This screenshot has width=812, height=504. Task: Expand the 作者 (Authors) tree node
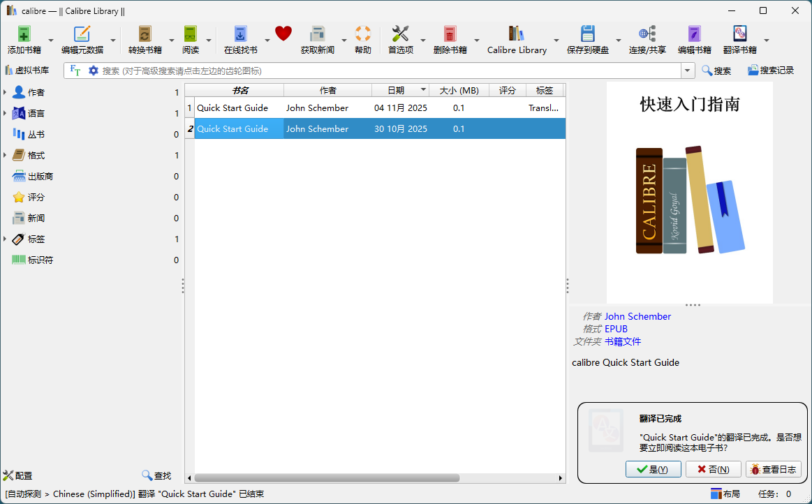(x=6, y=92)
